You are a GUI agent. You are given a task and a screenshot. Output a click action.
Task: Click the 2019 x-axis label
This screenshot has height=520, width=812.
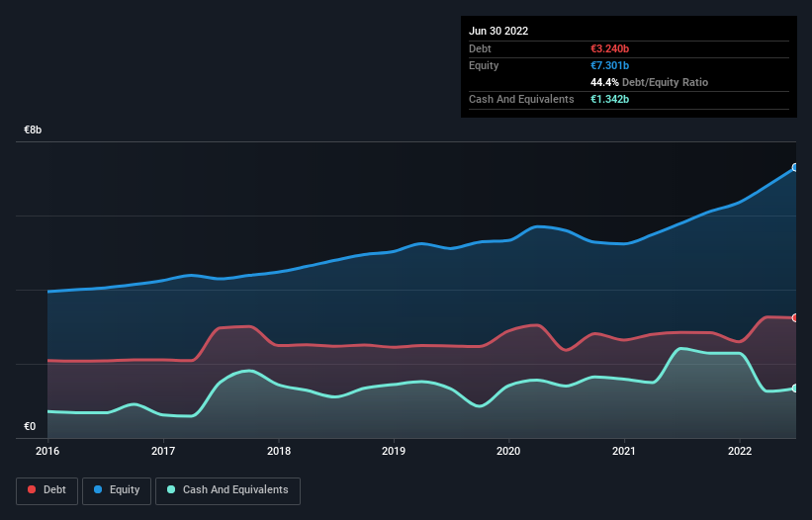pyautogui.click(x=394, y=451)
